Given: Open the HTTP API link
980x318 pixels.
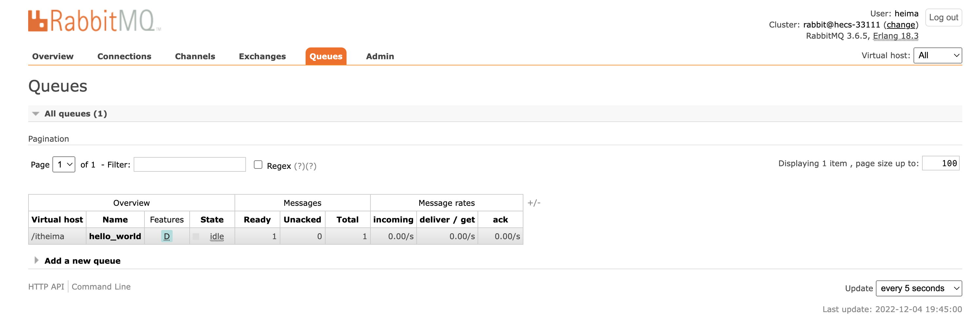Looking at the screenshot, I should coord(46,287).
